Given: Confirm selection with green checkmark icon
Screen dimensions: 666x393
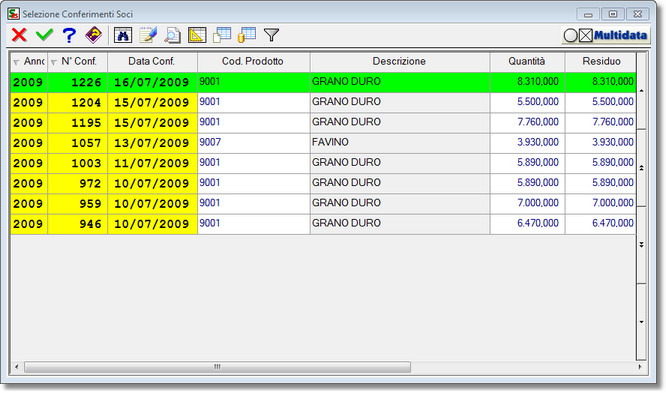Looking at the screenshot, I should point(44,35).
